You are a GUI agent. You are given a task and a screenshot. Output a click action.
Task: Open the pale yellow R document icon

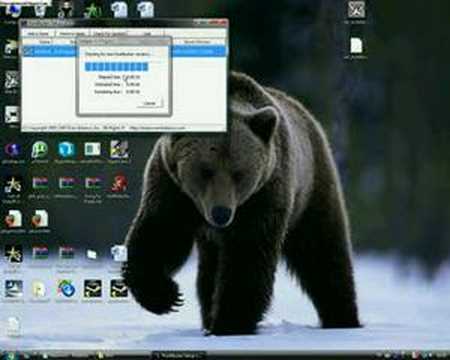(x=39, y=289)
